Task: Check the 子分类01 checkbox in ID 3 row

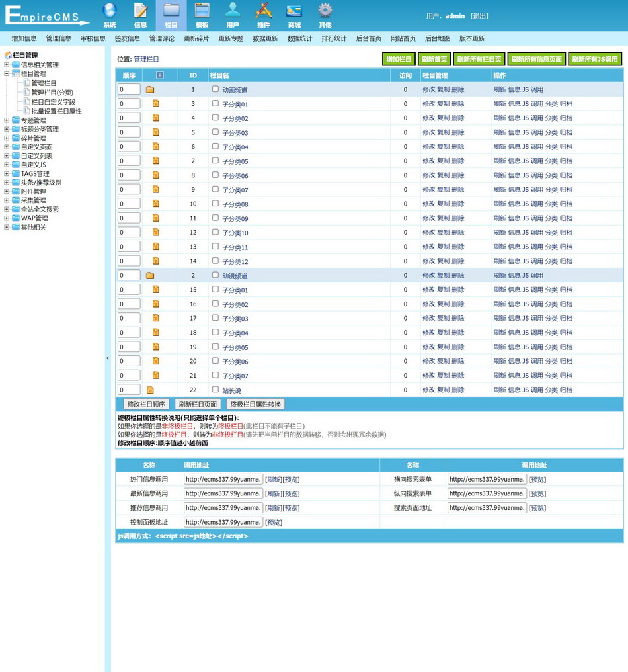Action: coord(216,103)
